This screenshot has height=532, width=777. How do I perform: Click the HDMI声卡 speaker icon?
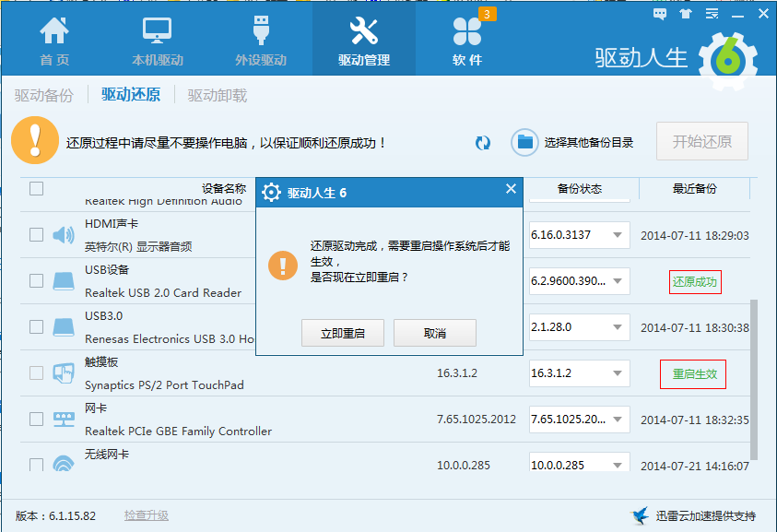(x=64, y=234)
